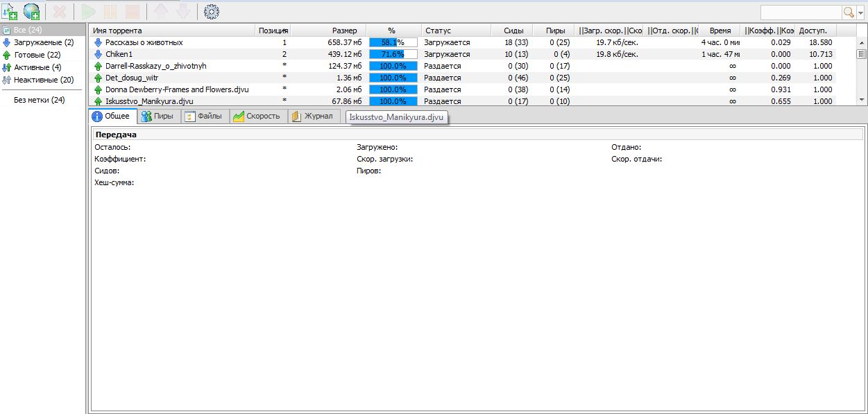Click availability value 10.713
The image size is (868, 414).
click(820, 54)
